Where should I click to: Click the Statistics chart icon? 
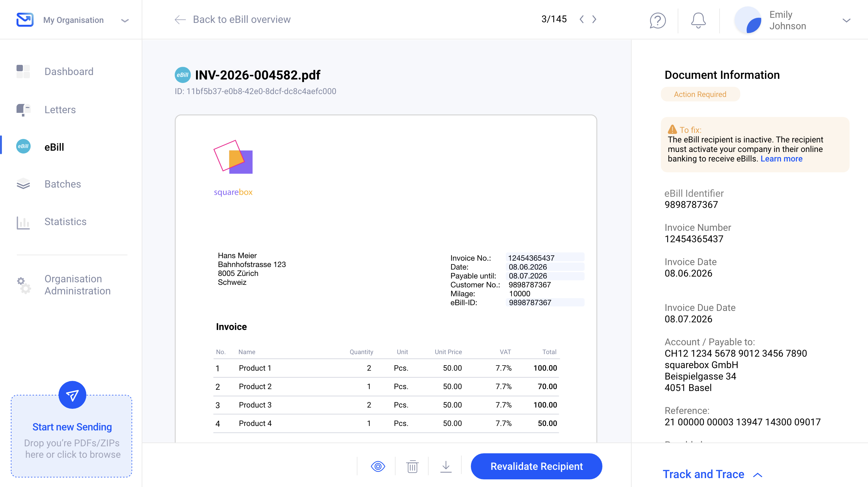23,223
